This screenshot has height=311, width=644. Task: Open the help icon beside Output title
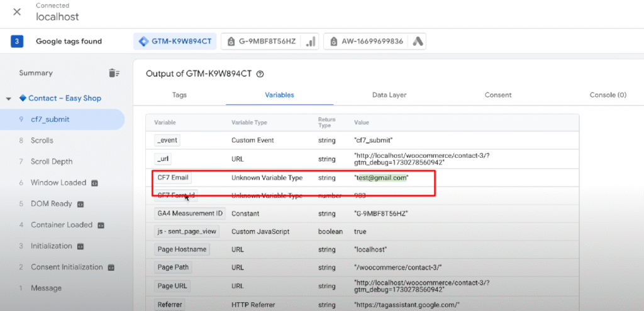click(260, 74)
